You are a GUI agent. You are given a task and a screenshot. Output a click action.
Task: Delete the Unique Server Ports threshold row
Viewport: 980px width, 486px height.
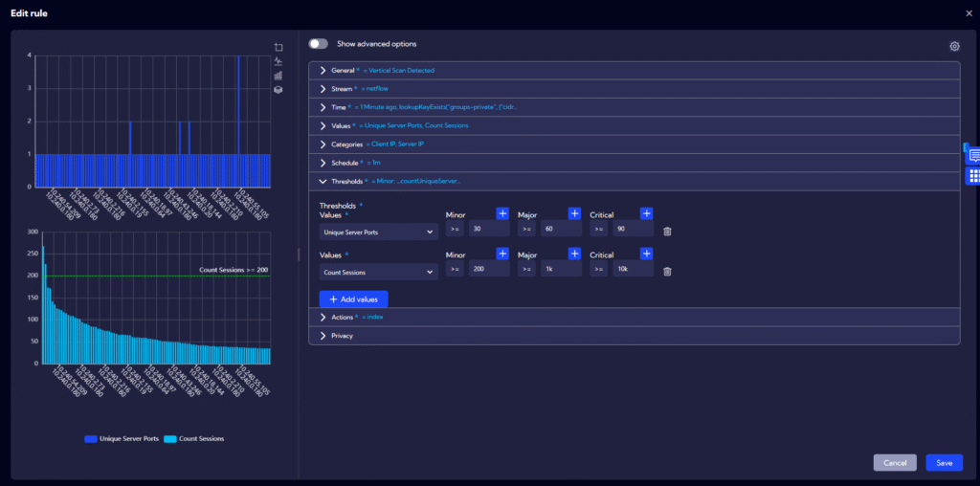point(667,231)
